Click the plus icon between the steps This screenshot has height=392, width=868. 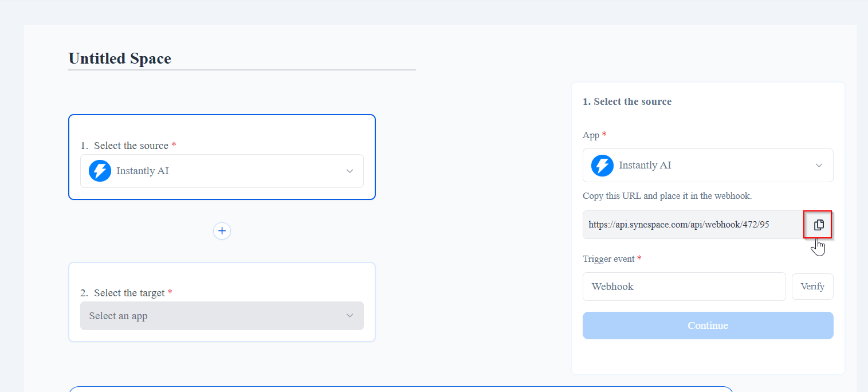tap(222, 231)
